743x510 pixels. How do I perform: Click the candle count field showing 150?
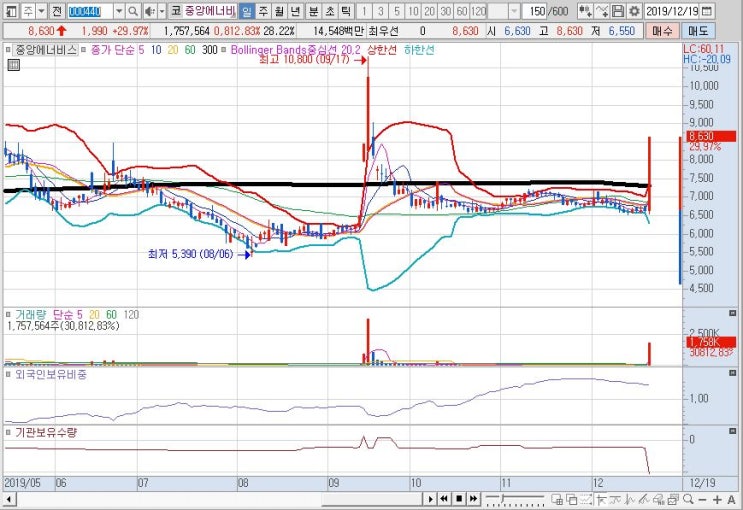tap(536, 10)
